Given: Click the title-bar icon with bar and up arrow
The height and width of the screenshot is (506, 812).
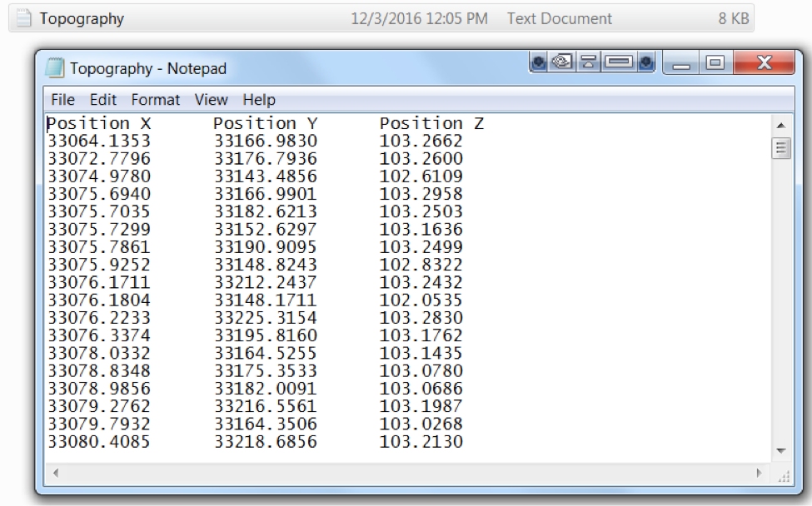Looking at the screenshot, I should (x=588, y=62).
